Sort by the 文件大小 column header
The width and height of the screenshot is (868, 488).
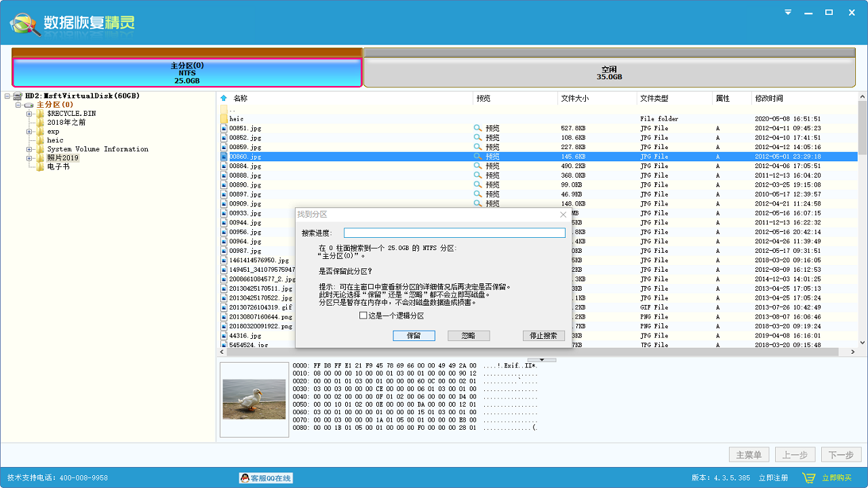point(575,98)
